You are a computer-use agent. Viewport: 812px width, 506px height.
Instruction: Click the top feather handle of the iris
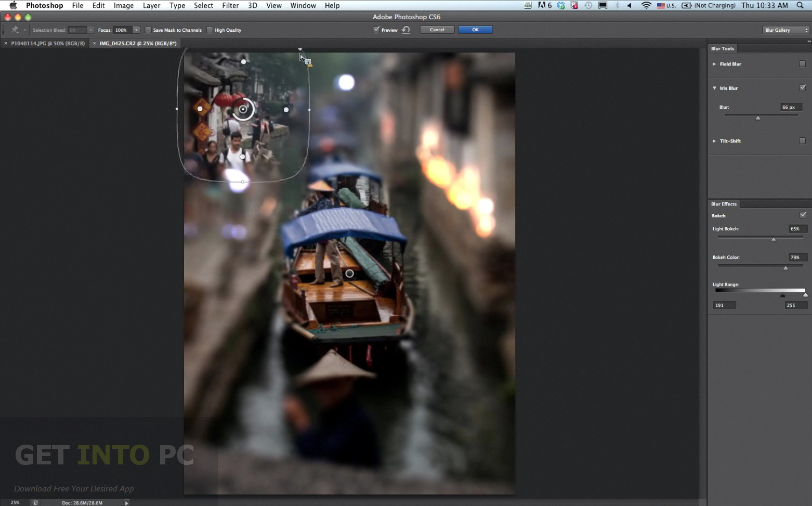[x=243, y=62]
